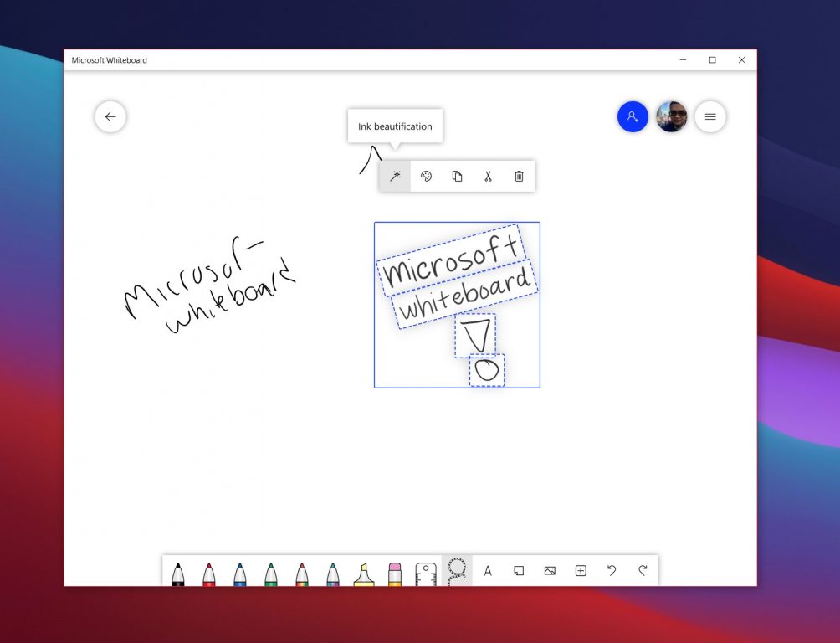Toggle the lasso select tool
840x643 pixels.
(457, 571)
